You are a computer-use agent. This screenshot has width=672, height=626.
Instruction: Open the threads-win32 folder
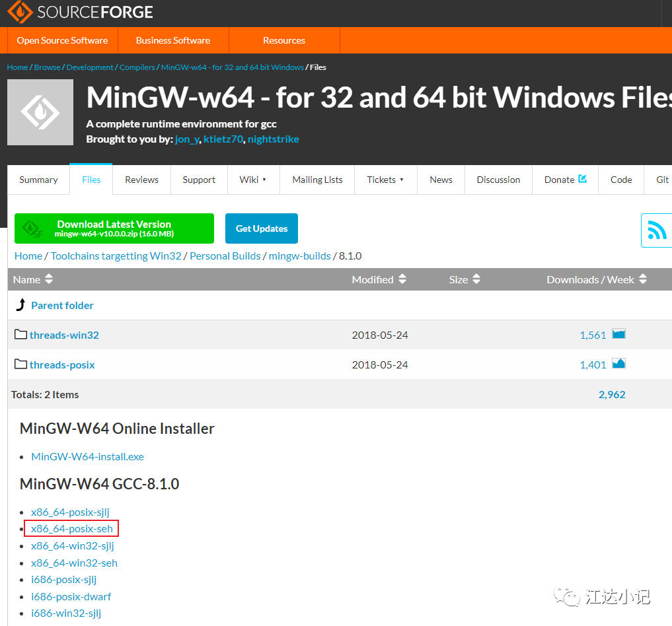64,335
